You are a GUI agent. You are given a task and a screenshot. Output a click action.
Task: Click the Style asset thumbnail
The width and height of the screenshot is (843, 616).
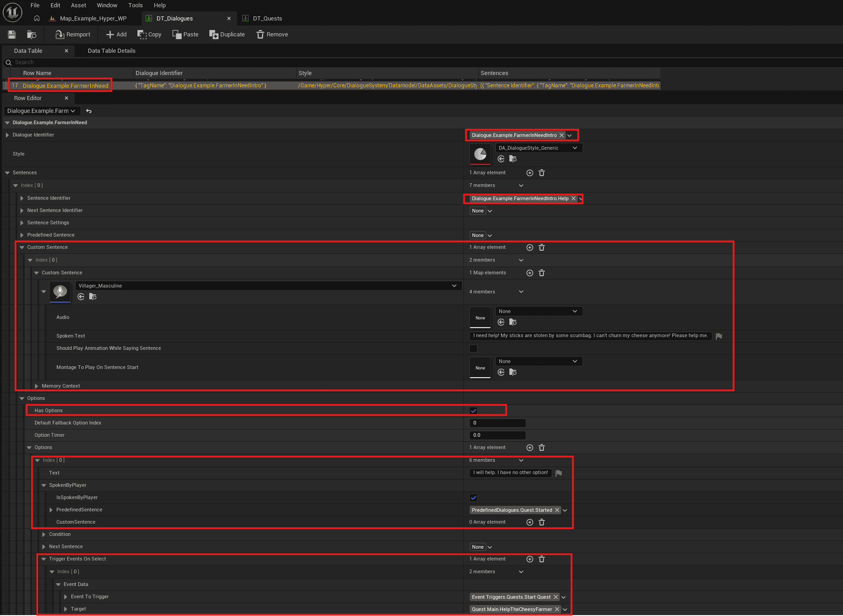pos(480,154)
